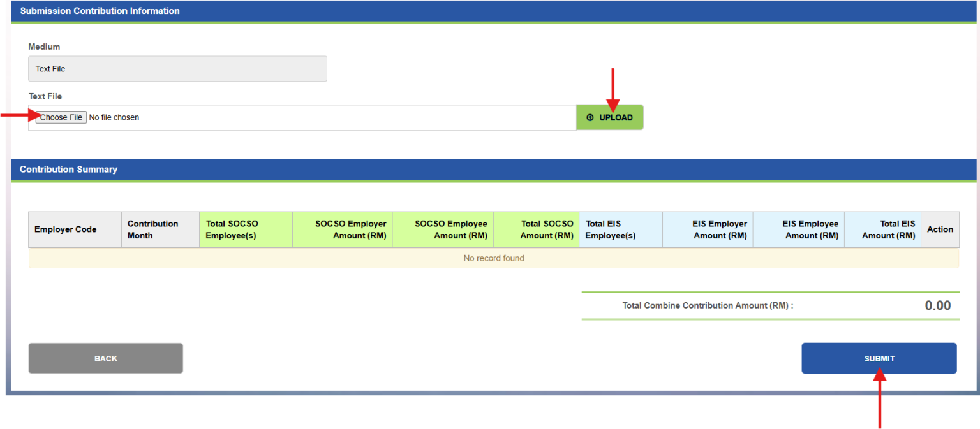Click the SUBMIT button
The image size is (980, 429).
(x=879, y=358)
